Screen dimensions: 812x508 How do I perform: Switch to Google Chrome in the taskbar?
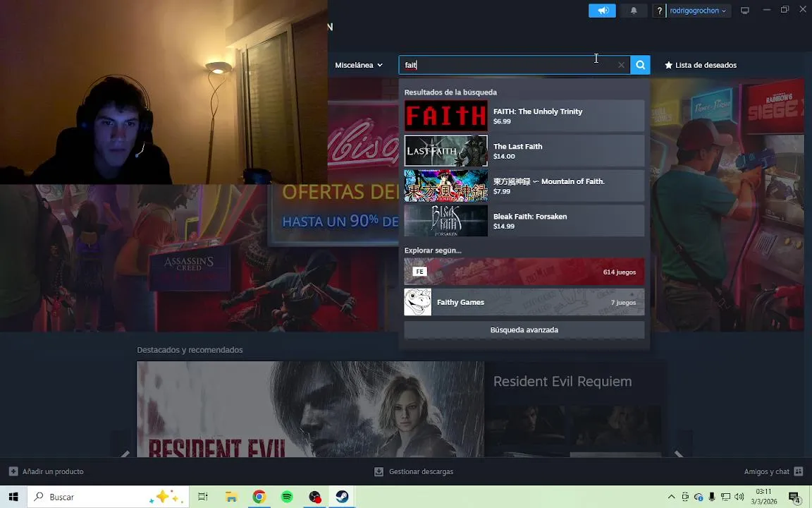[x=259, y=497]
